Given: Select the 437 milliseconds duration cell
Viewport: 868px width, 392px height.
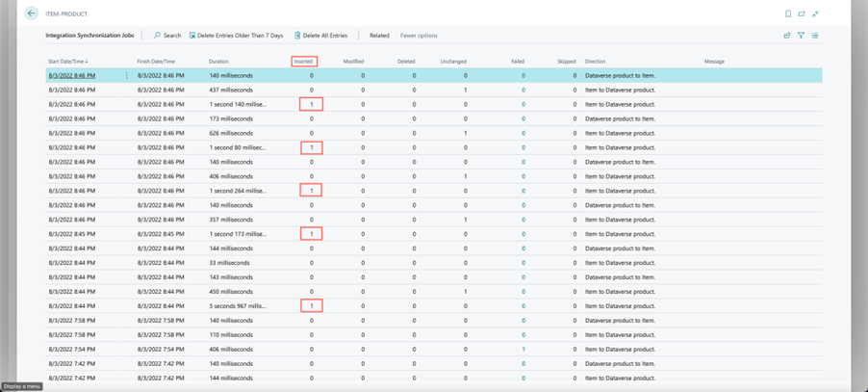Looking at the screenshot, I should 231,90.
